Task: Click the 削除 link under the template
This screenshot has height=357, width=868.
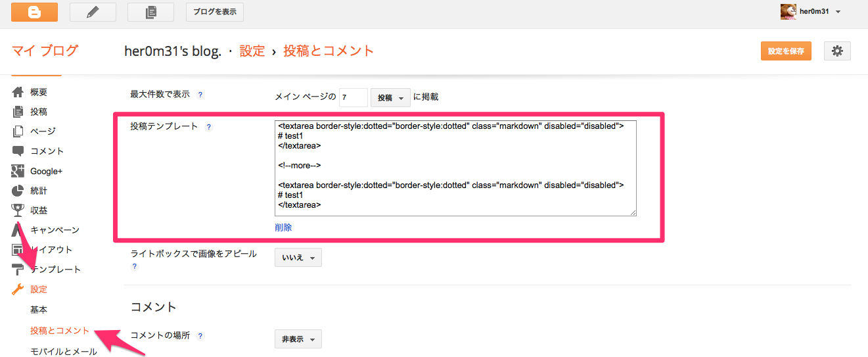Action: point(283,227)
